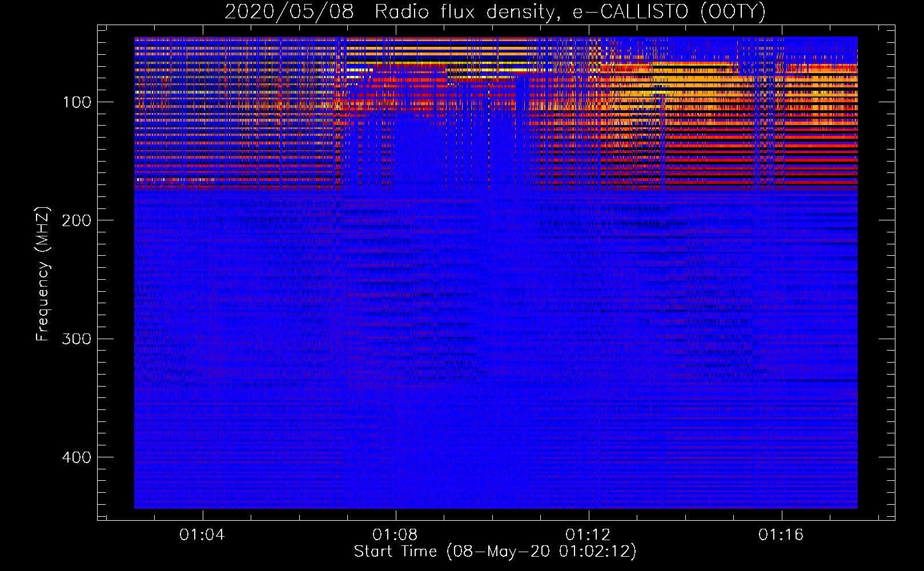Image resolution: width=924 pixels, height=571 pixels.
Task: Click the "Start Time (08-May-20 01:02:12)" x-axis label
Action: coord(495,552)
